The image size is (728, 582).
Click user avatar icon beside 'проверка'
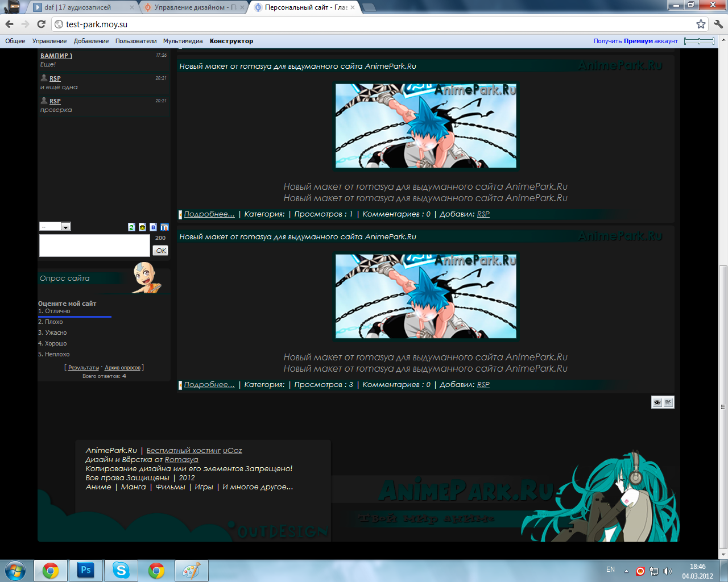[44, 101]
